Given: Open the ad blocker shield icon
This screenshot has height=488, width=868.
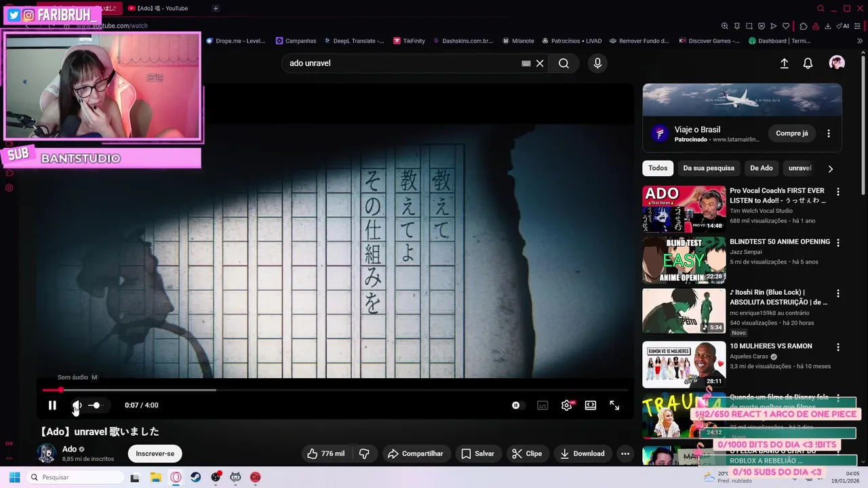Looking at the screenshot, I should (x=761, y=26).
